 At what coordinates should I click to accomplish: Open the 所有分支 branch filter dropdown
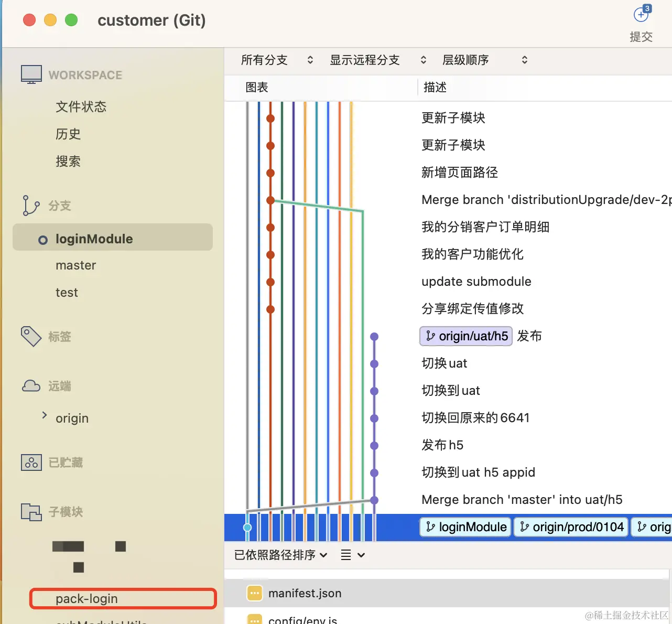(x=277, y=60)
